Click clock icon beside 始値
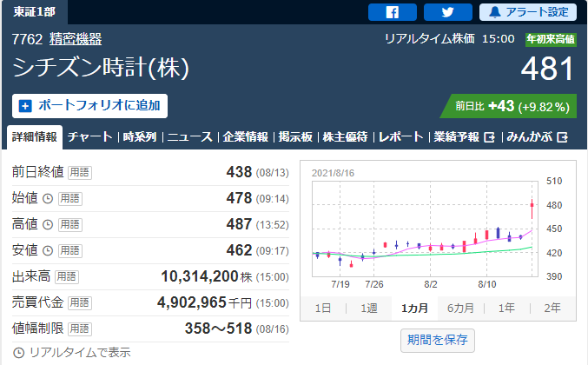The height and width of the screenshot is (365, 588). [x=47, y=198]
